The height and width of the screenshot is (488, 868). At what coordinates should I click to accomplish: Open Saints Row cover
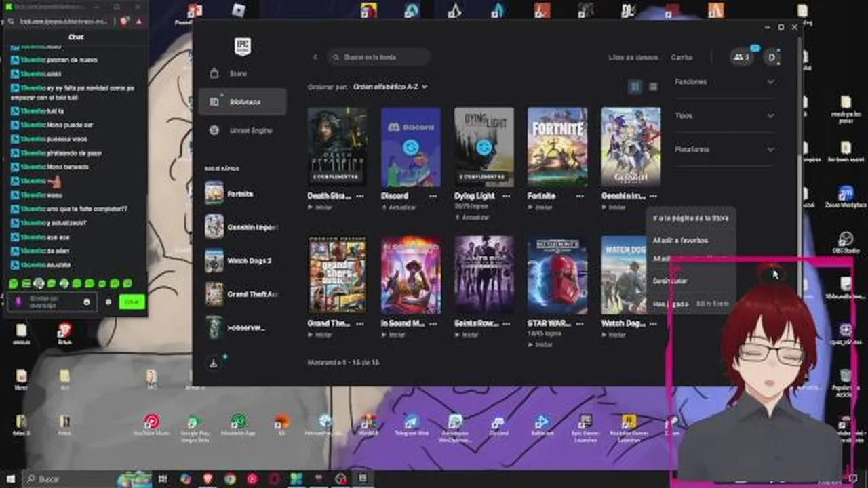coord(484,274)
